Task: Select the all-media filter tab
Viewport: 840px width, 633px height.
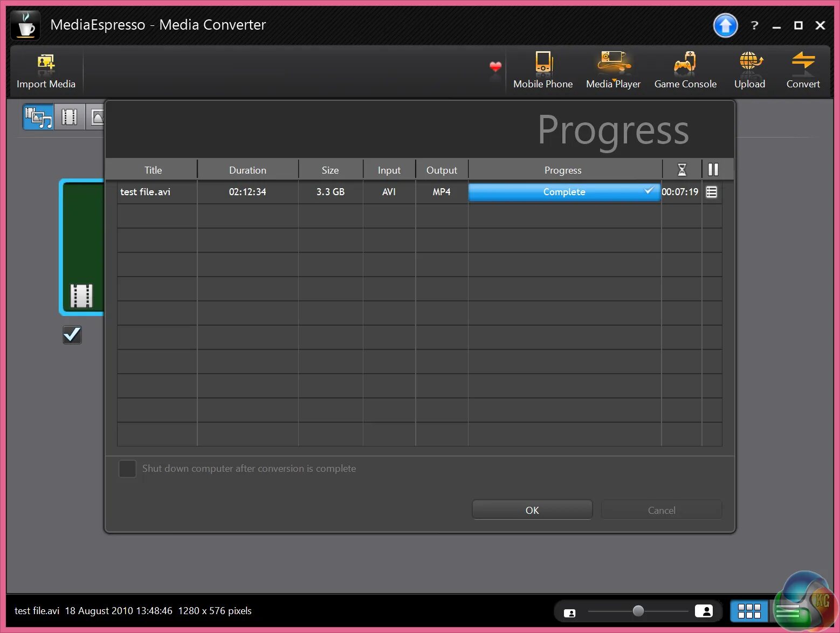Action: pos(38,116)
